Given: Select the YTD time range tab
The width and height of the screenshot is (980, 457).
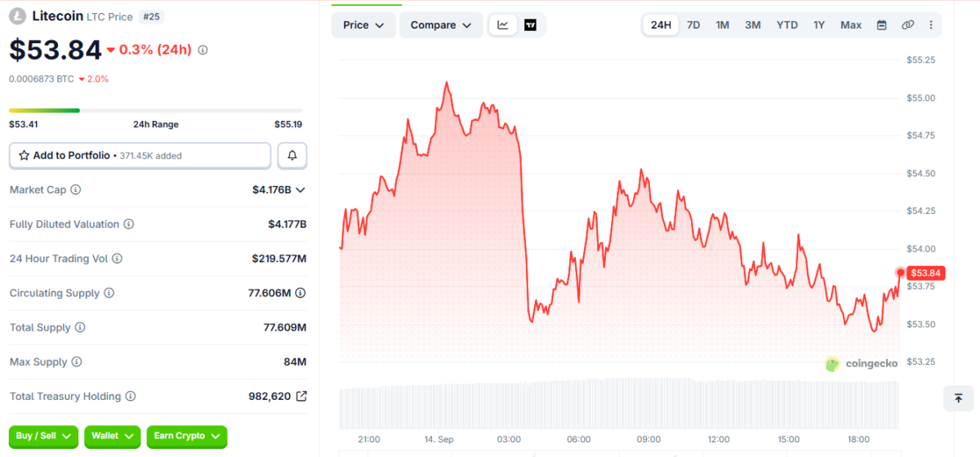Looking at the screenshot, I should tap(787, 24).
